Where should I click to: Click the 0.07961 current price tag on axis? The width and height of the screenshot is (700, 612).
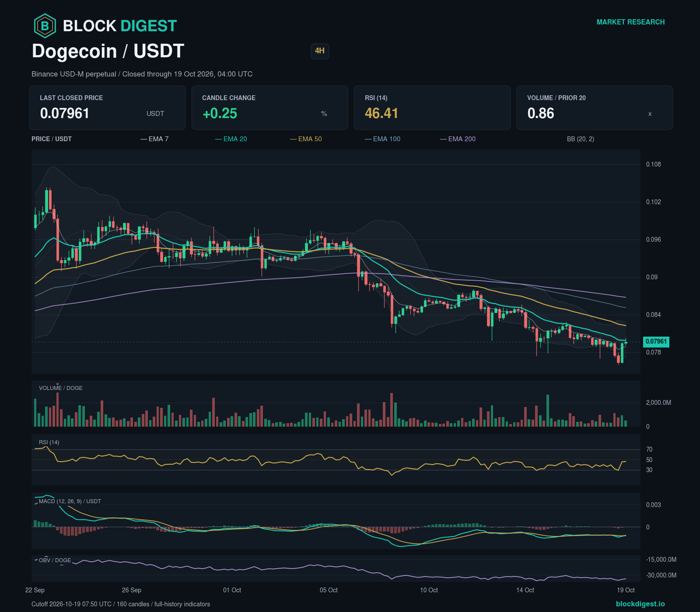pyautogui.click(x=656, y=341)
